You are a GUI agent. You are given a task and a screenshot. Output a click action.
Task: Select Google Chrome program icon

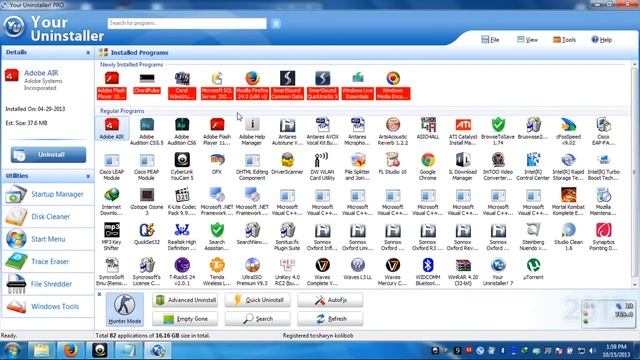[x=428, y=167]
